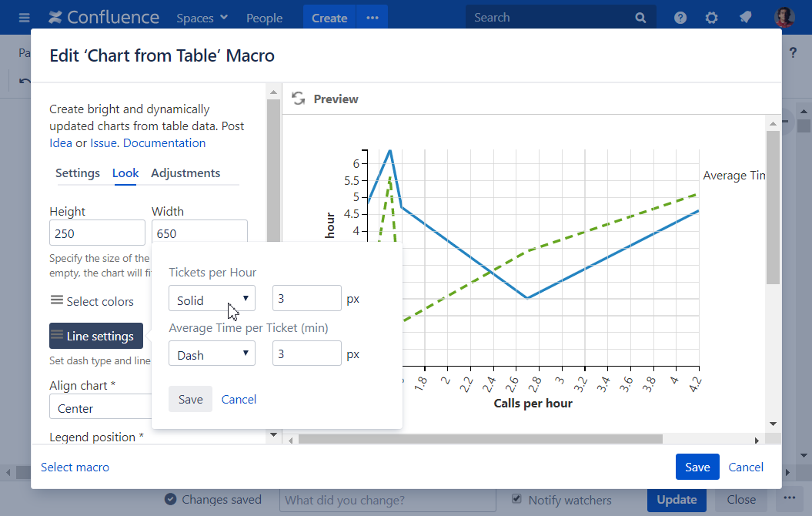Switch to the Adjustments tab
This screenshot has width=812, height=516.
(185, 173)
